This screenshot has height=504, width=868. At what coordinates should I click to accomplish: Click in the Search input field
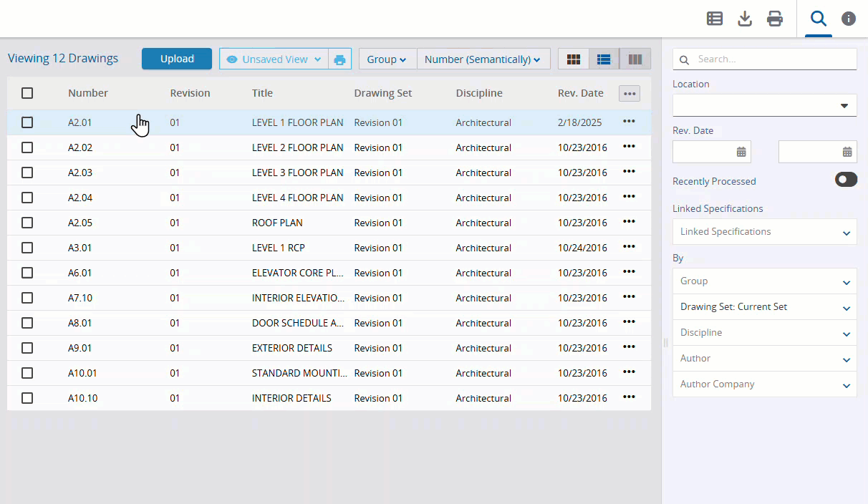(773, 59)
